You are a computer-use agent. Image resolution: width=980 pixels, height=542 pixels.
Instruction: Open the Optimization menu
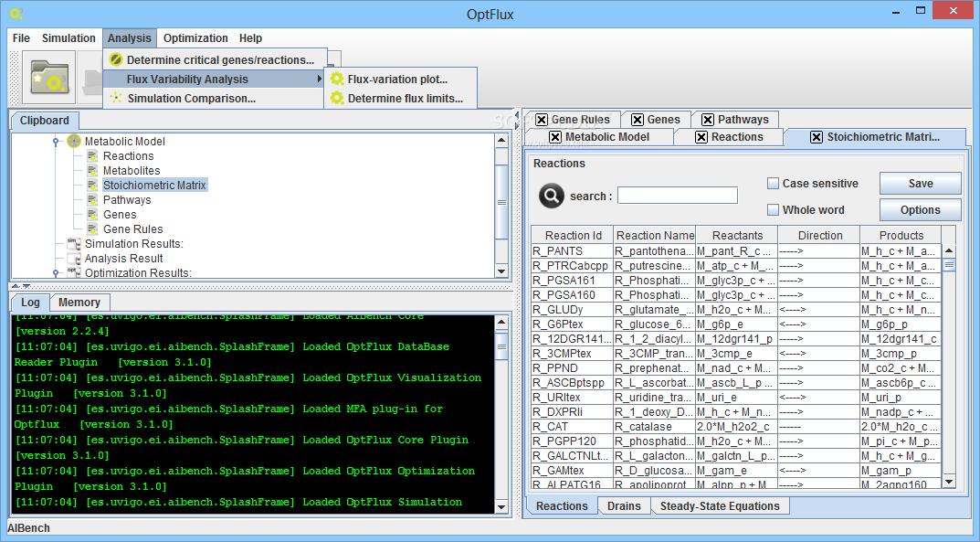pyautogui.click(x=195, y=38)
